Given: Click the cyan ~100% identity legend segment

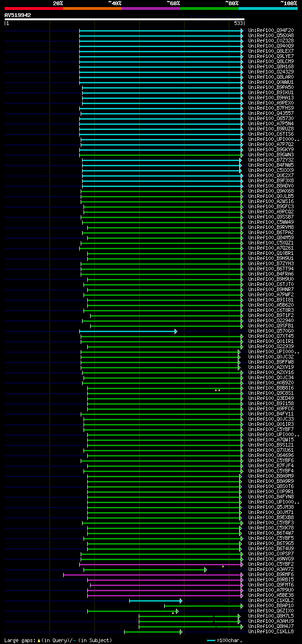Looking at the screenshot, I should click(x=268, y=8).
